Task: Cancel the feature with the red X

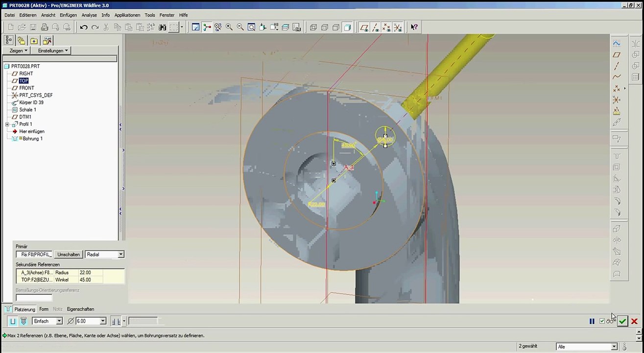Action: pos(634,321)
